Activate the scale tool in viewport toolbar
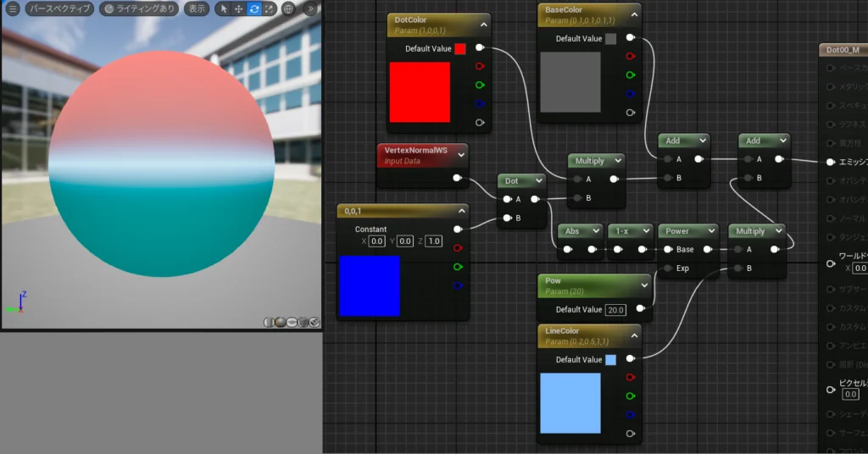The width and height of the screenshot is (868, 454). click(x=269, y=8)
